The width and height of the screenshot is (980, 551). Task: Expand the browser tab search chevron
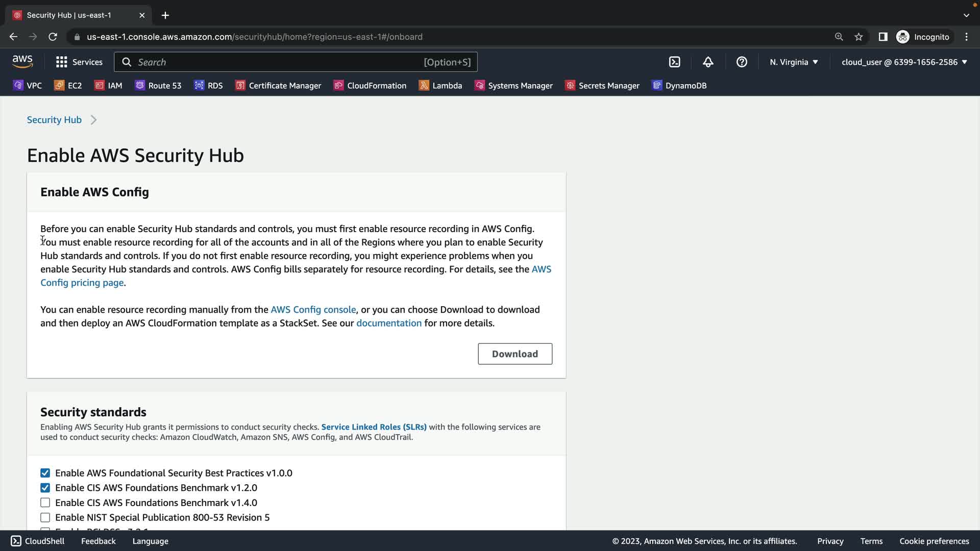[x=966, y=15]
